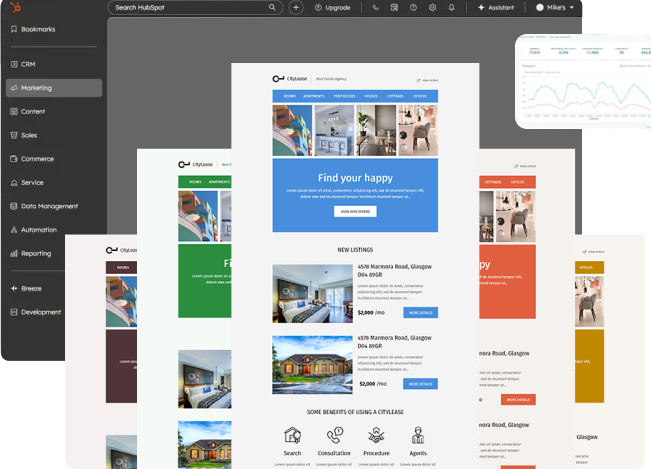The width and height of the screenshot is (651, 469).
Task: Click the bedroom listing photo in blue template
Action: 313,294
